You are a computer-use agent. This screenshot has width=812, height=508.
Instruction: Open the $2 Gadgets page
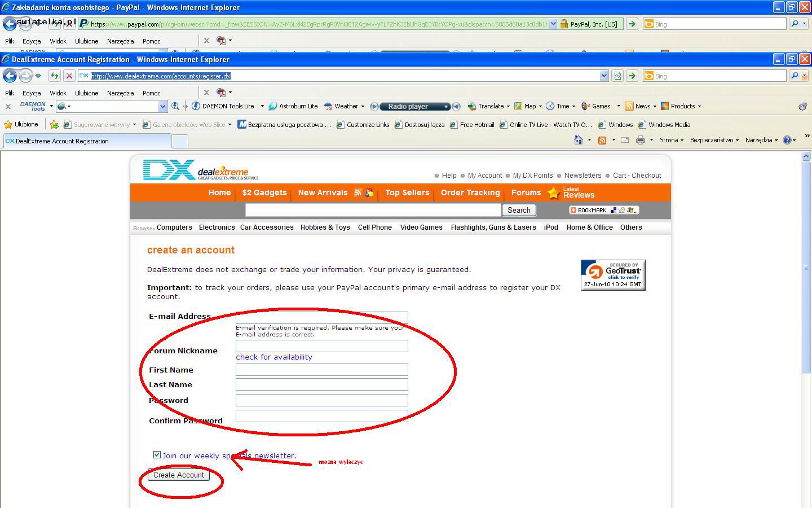pos(264,192)
